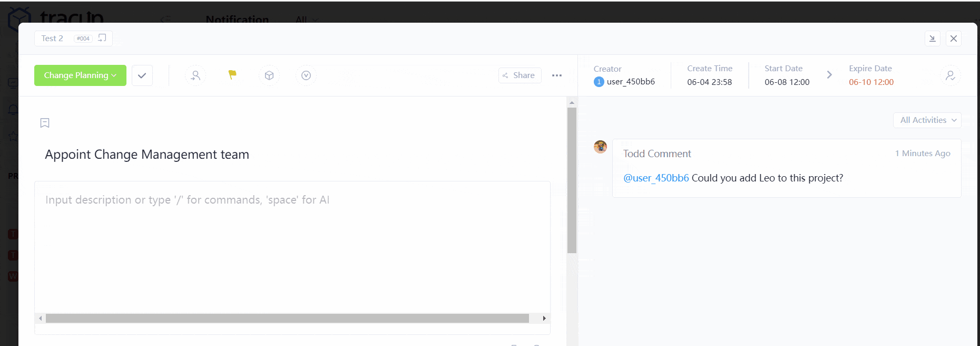Click the open-in-window icon beside #004
Viewport: 980px width, 346px height.
102,38
